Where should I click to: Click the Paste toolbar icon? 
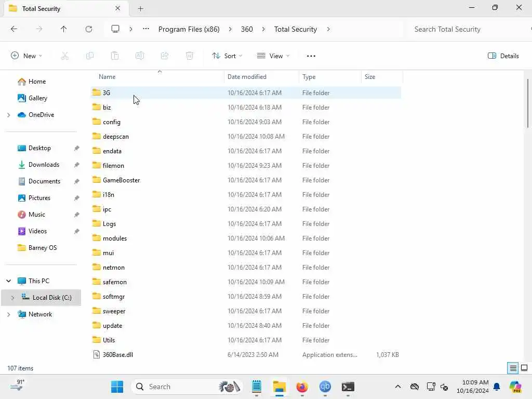coord(115,56)
